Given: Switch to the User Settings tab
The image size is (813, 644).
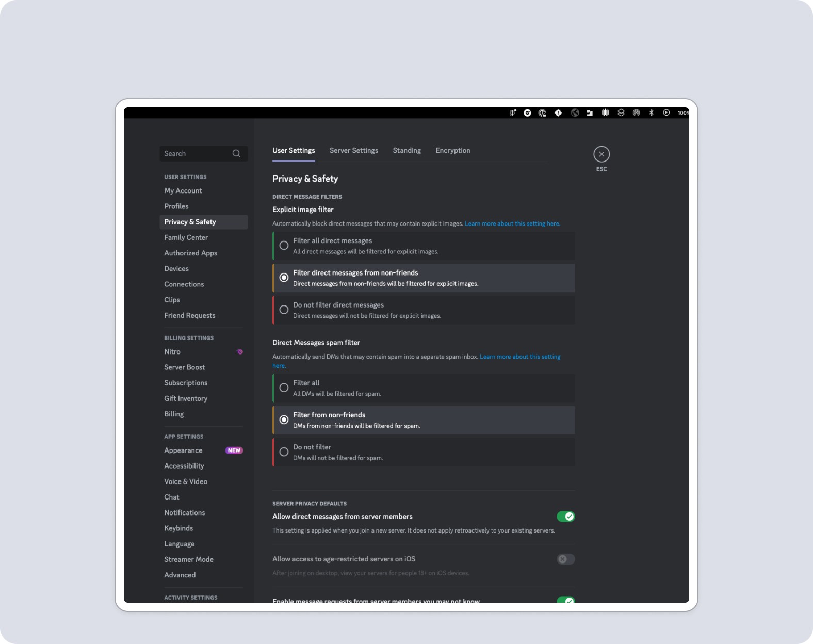Looking at the screenshot, I should pos(294,151).
